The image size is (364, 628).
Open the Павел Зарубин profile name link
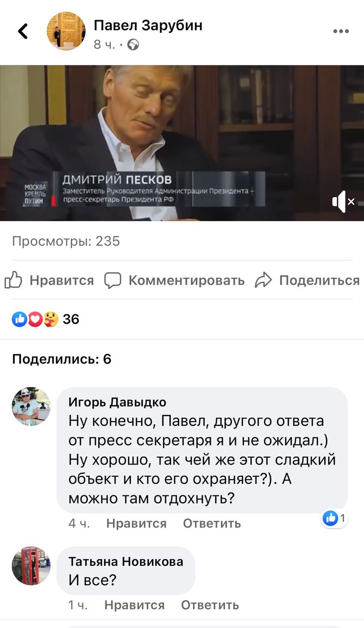(x=148, y=25)
